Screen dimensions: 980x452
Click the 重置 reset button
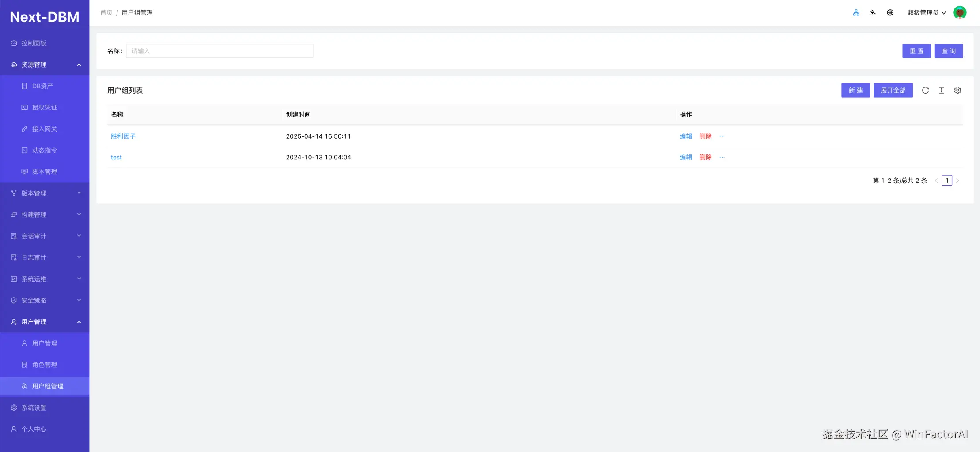[x=916, y=51]
